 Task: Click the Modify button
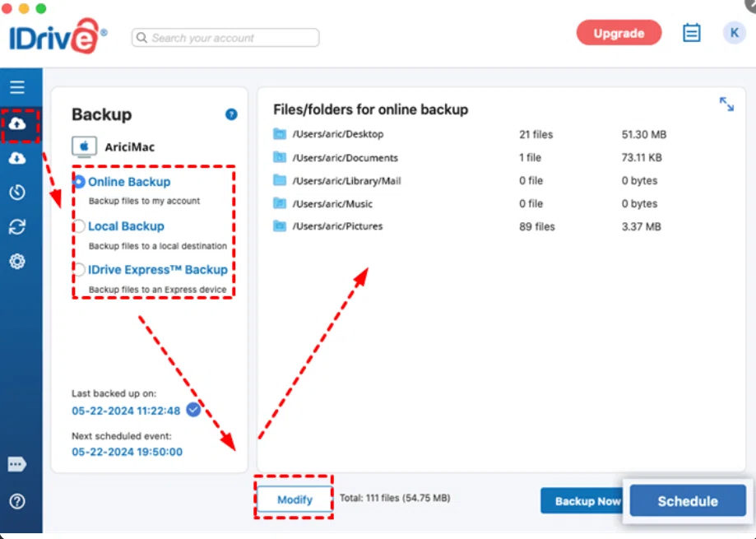click(295, 500)
